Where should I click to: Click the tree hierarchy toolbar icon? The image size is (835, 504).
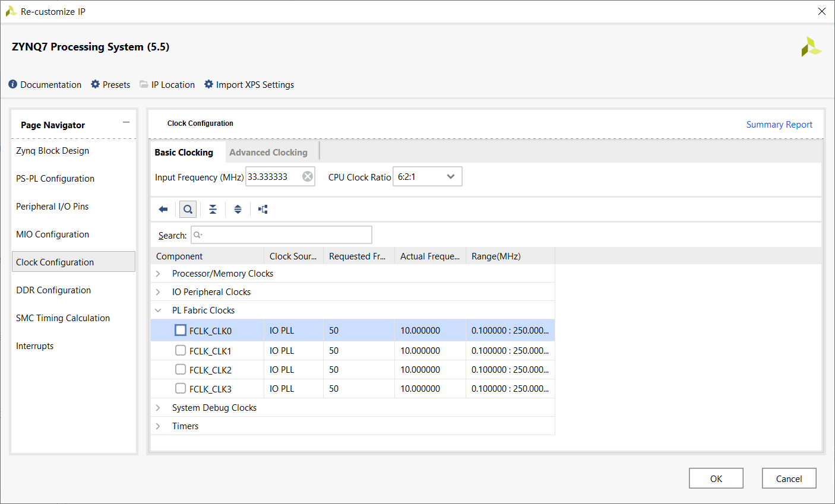262,209
